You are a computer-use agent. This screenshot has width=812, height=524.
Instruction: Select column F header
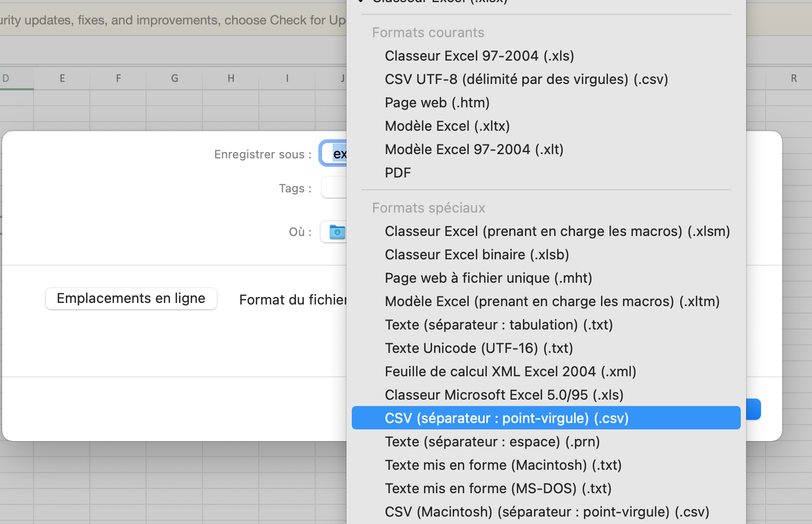point(119,78)
